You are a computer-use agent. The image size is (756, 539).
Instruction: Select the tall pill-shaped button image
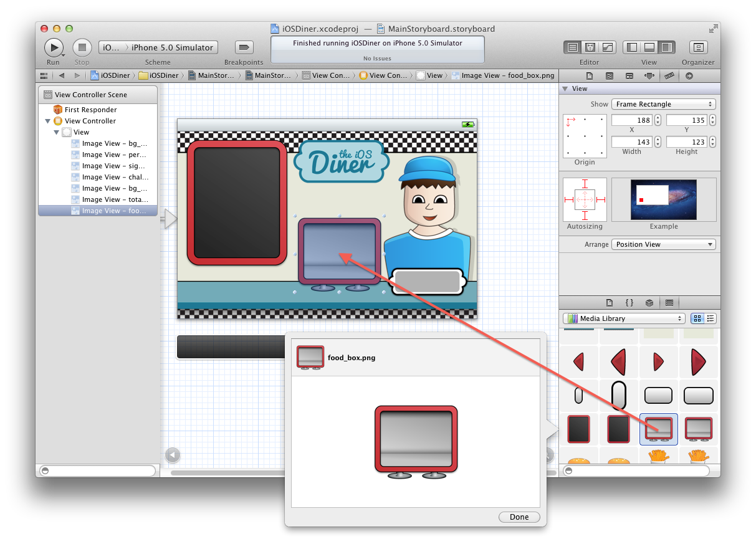coord(618,395)
